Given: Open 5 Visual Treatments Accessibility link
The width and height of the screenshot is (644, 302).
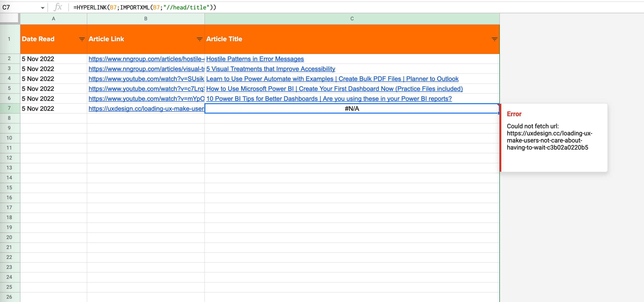Looking at the screenshot, I should click(271, 69).
